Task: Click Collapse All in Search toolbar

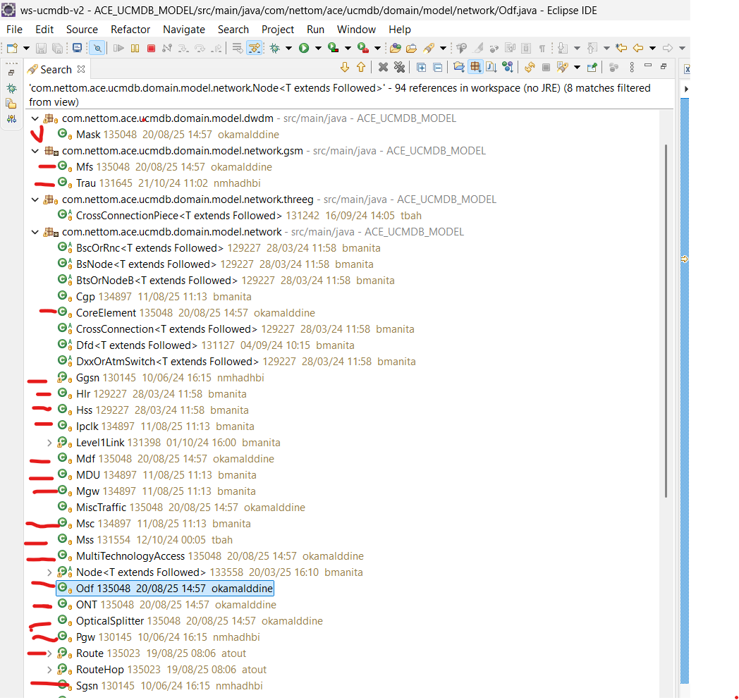Action: (437, 68)
